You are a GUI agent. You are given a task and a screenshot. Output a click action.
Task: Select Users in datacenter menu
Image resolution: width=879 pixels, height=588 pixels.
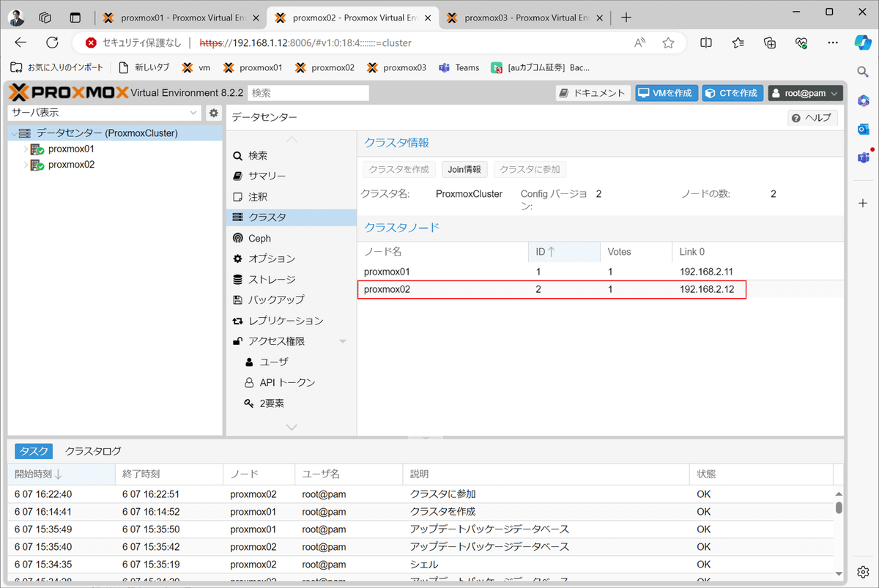pyautogui.click(x=292, y=362)
